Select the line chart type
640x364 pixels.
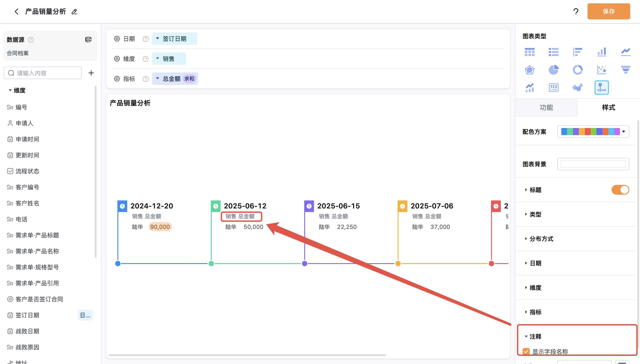click(x=626, y=52)
